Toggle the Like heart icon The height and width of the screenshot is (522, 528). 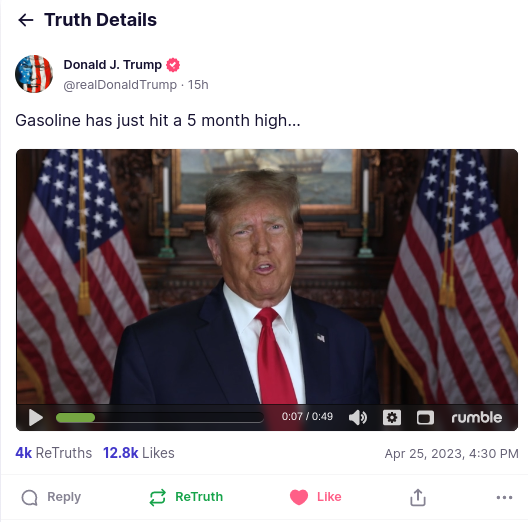tap(299, 497)
